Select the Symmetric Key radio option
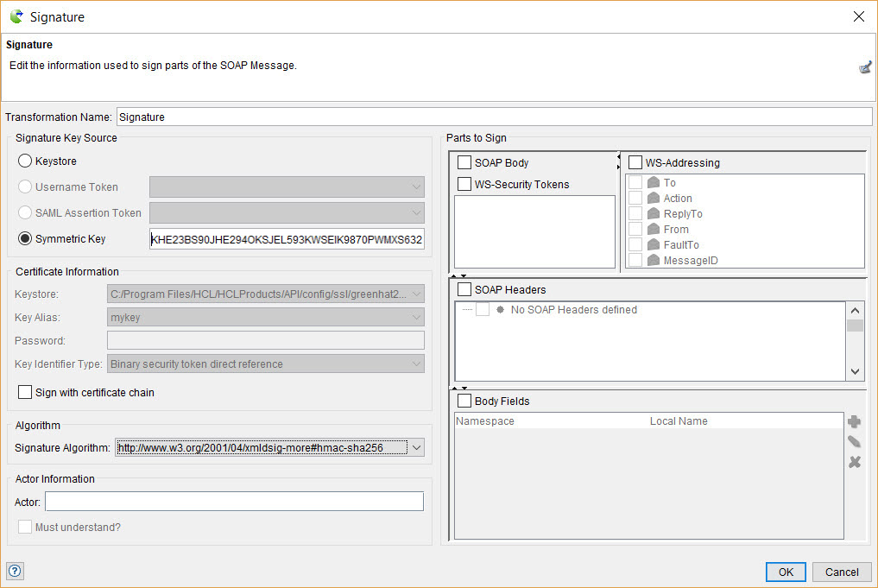Screen dimensions: 878x588 [25, 238]
